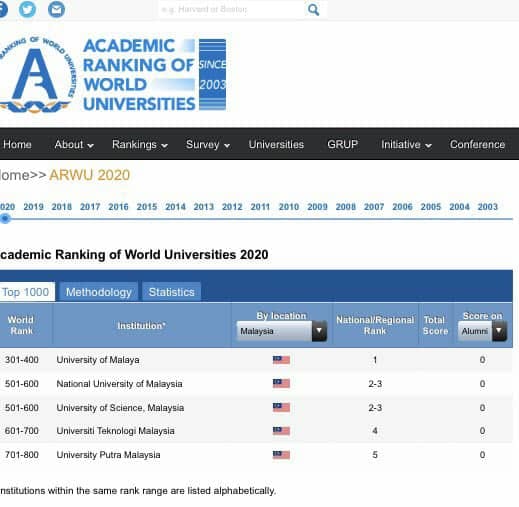Open the Score on Alumni dropdown
This screenshot has height=507, width=519.
point(483,331)
